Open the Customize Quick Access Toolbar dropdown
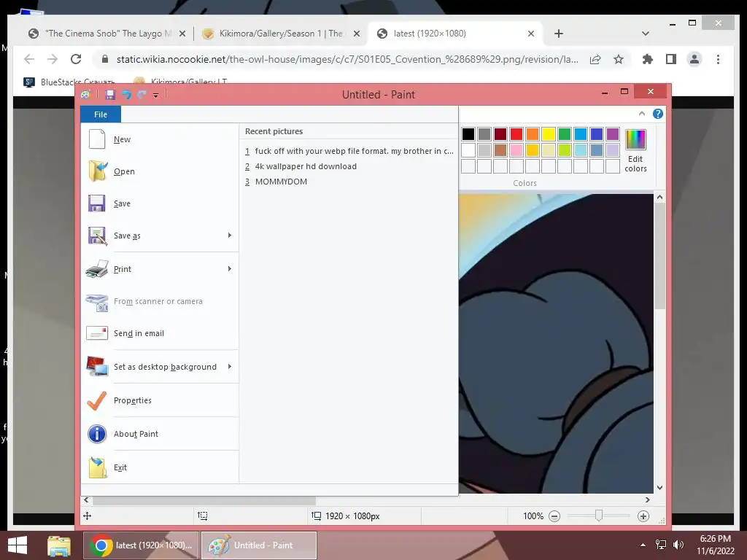 (x=155, y=96)
